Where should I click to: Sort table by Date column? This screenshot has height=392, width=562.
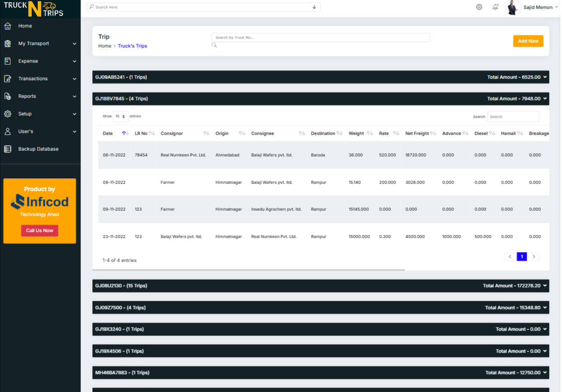coord(125,134)
